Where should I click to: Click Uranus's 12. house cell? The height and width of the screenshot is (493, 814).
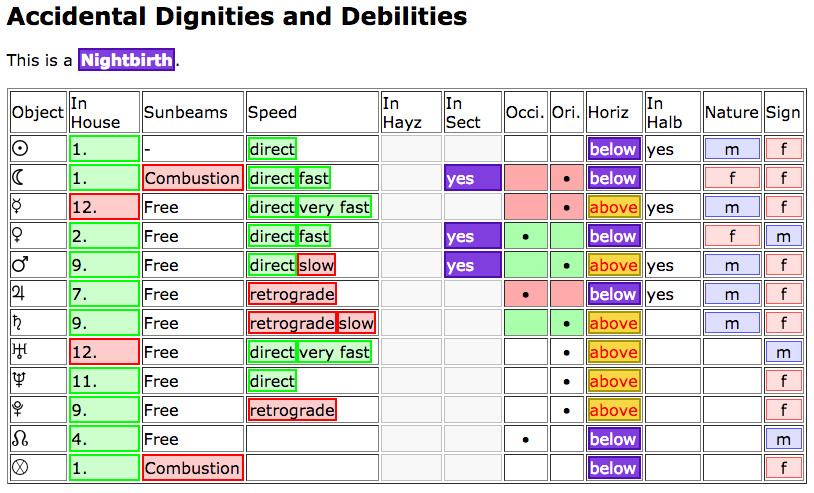[104, 352]
